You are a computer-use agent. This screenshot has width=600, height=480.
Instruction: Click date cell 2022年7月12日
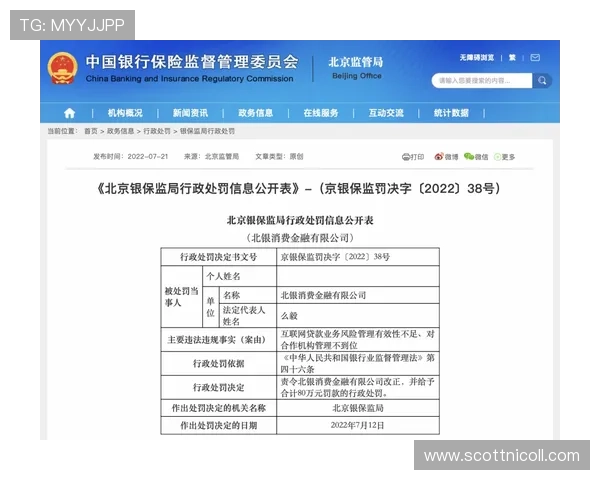[357, 425]
